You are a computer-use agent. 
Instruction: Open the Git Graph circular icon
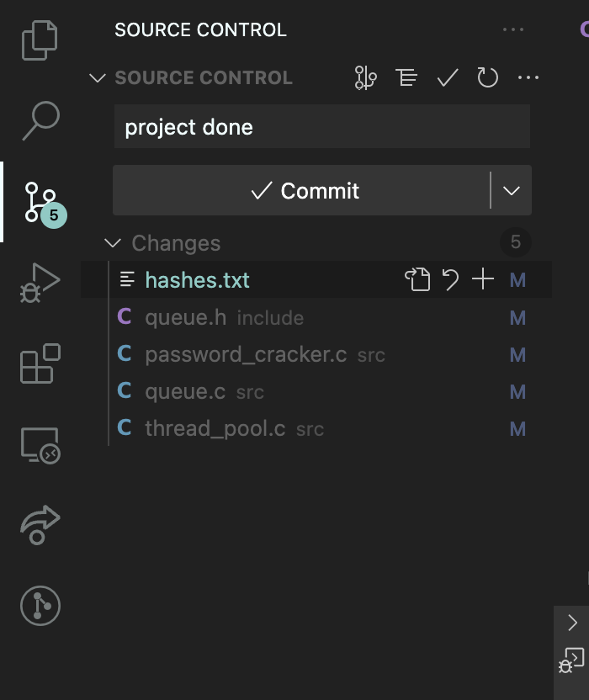40,606
